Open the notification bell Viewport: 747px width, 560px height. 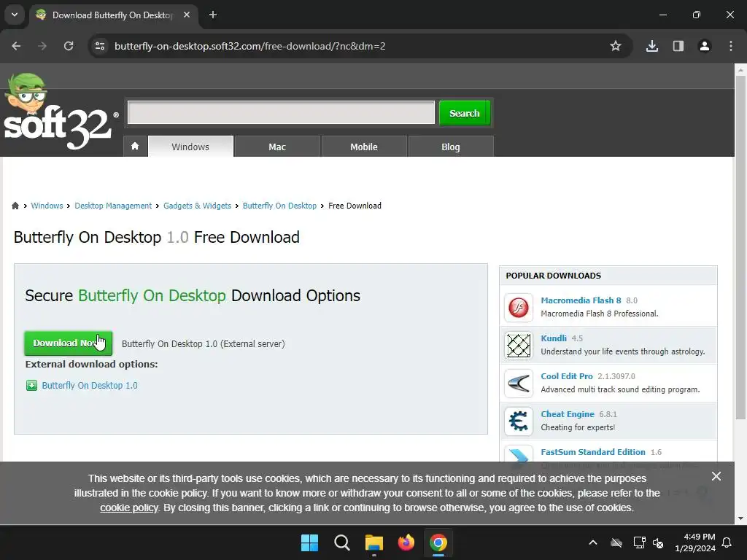point(727,542)
